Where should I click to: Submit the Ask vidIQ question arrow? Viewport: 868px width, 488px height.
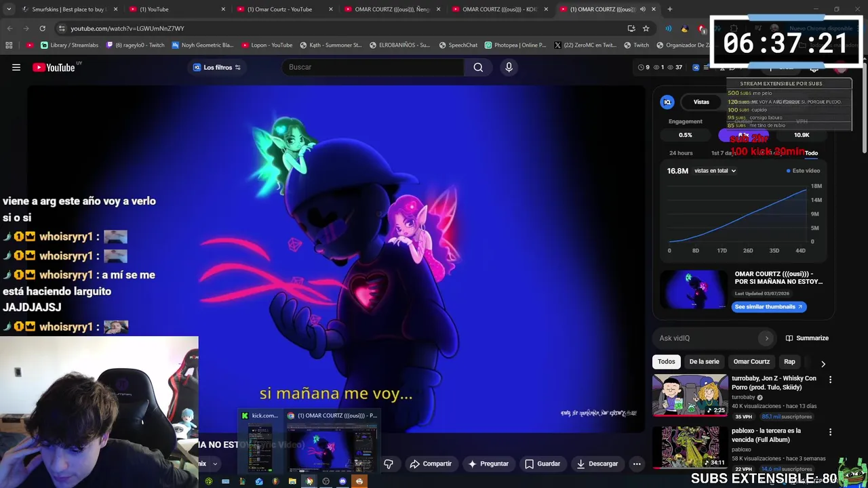click(x=766, y=338)
